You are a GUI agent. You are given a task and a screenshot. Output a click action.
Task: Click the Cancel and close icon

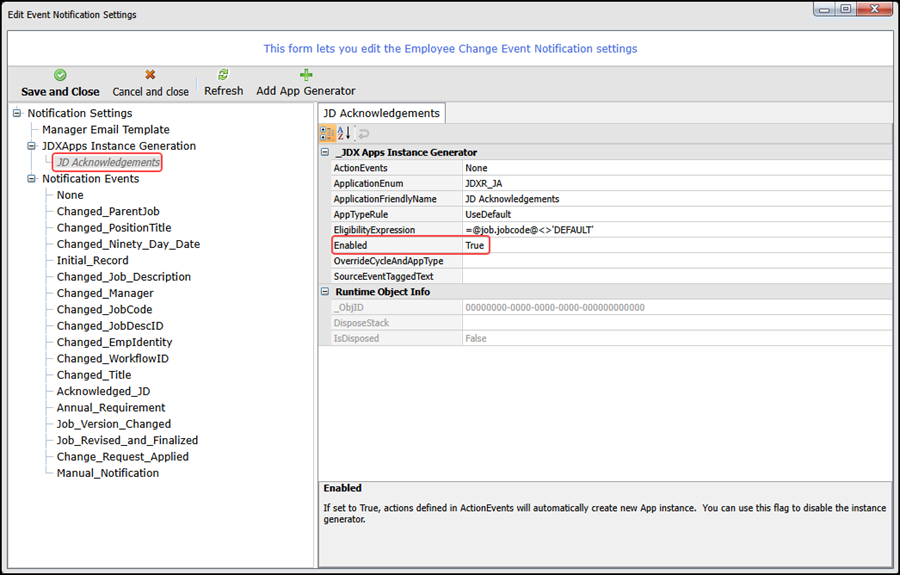click(150, 75)
